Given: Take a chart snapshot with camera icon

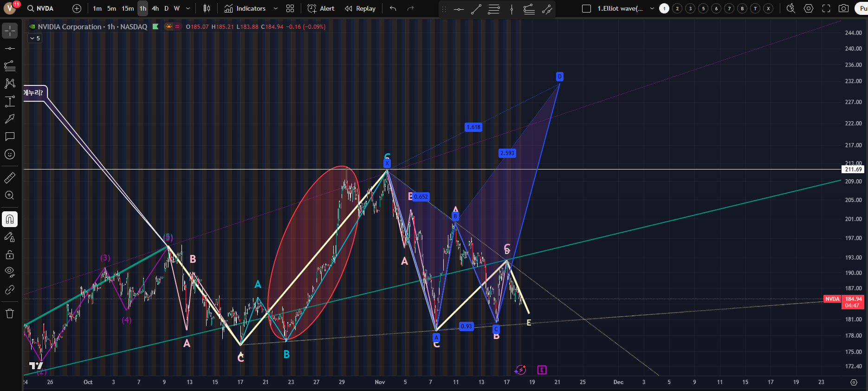Looking at the screenshot, I should (844, 8).
